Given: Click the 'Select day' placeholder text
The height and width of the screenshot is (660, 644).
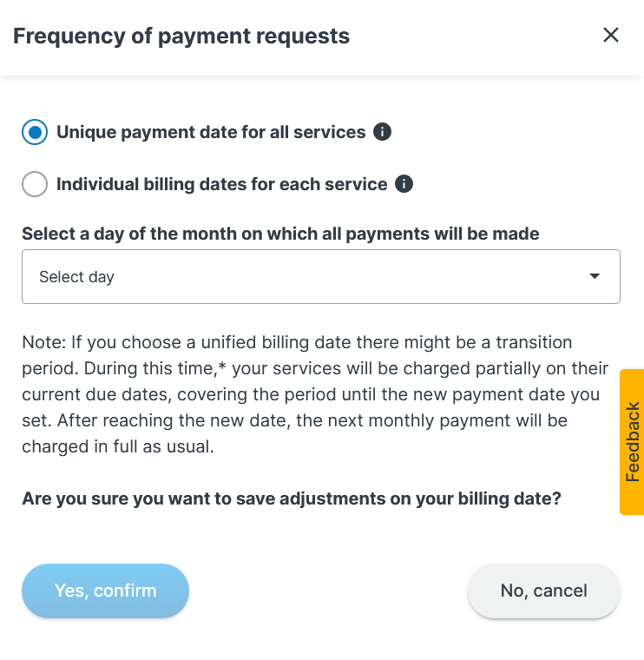Looking at the screenshot, I should pos(76,277).
